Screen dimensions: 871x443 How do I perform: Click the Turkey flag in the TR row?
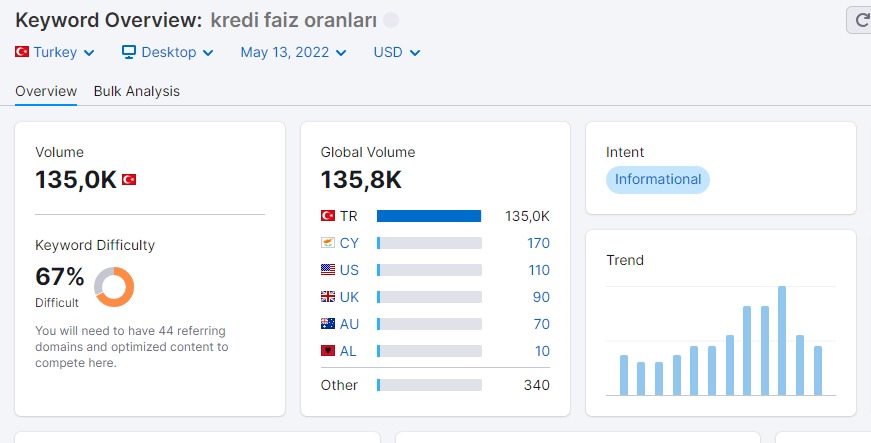click(328, 215)
